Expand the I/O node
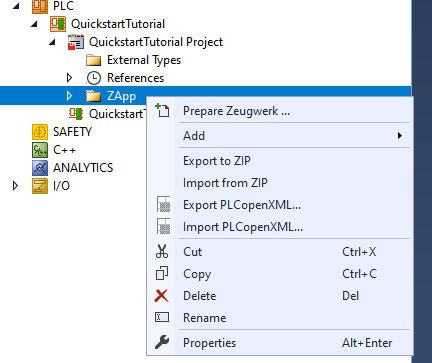Screen dimensions: 432x363 coord(15,186)
